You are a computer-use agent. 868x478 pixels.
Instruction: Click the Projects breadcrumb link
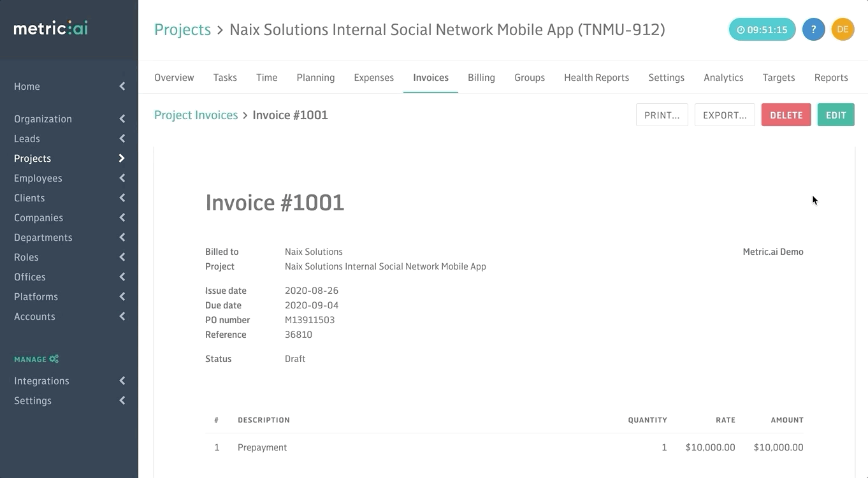pyautogui.click(x=182, y=29)
